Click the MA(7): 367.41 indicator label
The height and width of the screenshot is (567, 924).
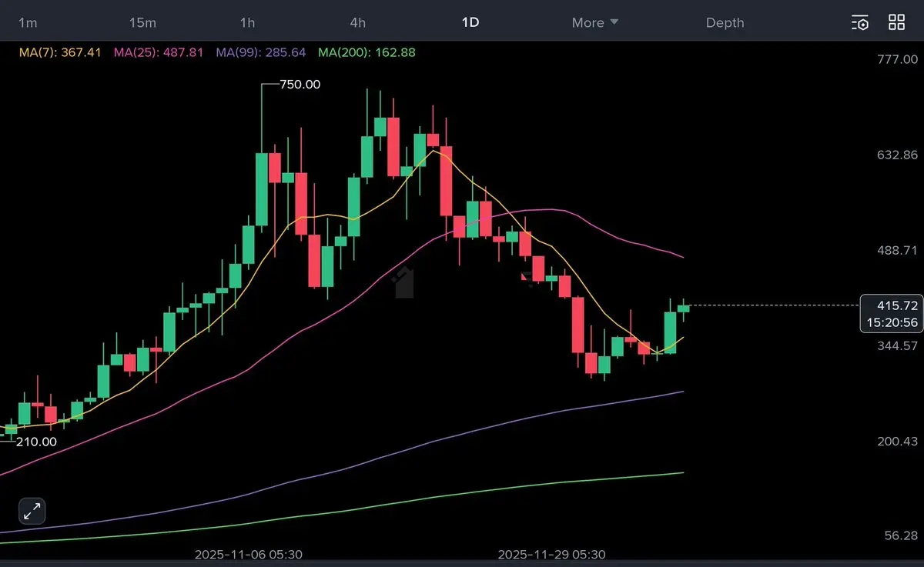click(x=60, y=52)
